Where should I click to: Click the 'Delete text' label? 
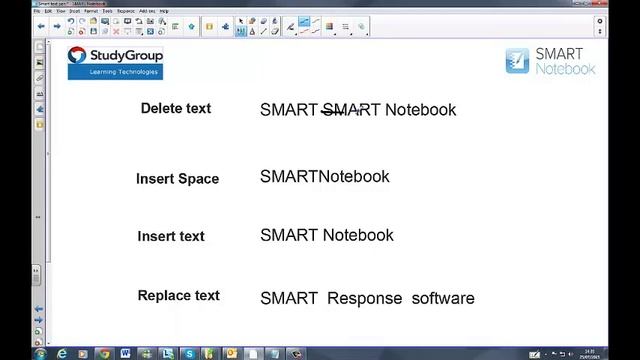[176, 109]
